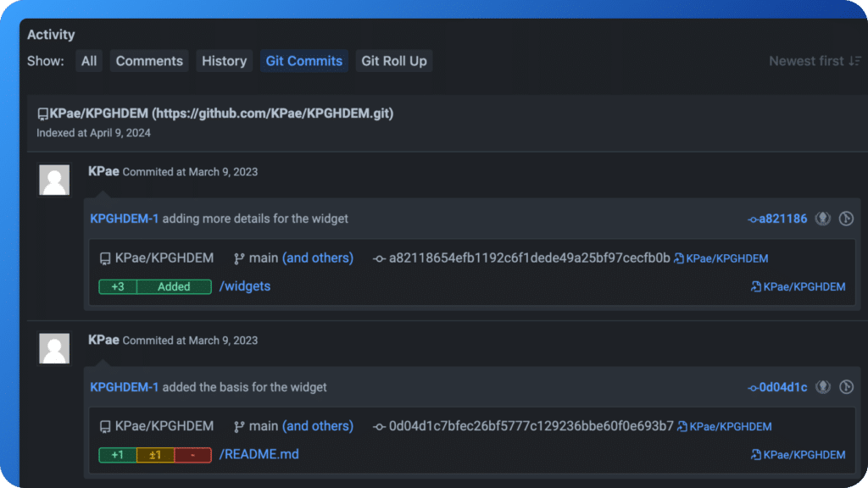868x488 pixels.
Task: Click 'adding more details for the widget' message
Action: click(255, 219)
